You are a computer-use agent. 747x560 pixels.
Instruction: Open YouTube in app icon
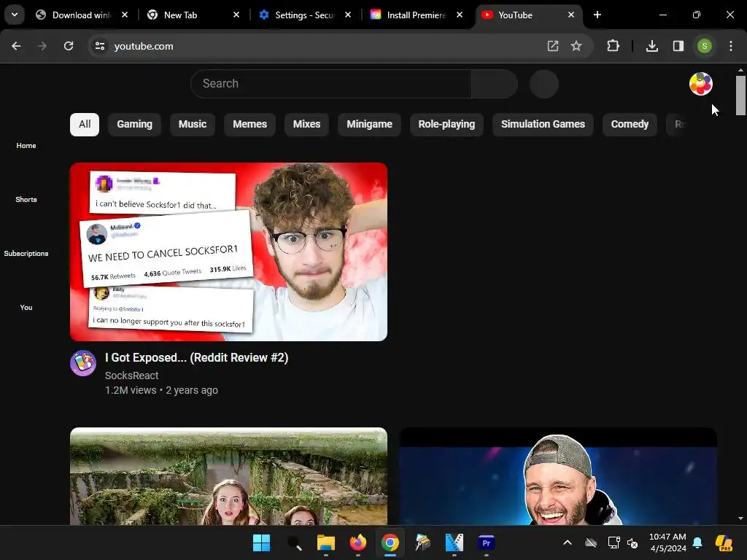[553, 46]
